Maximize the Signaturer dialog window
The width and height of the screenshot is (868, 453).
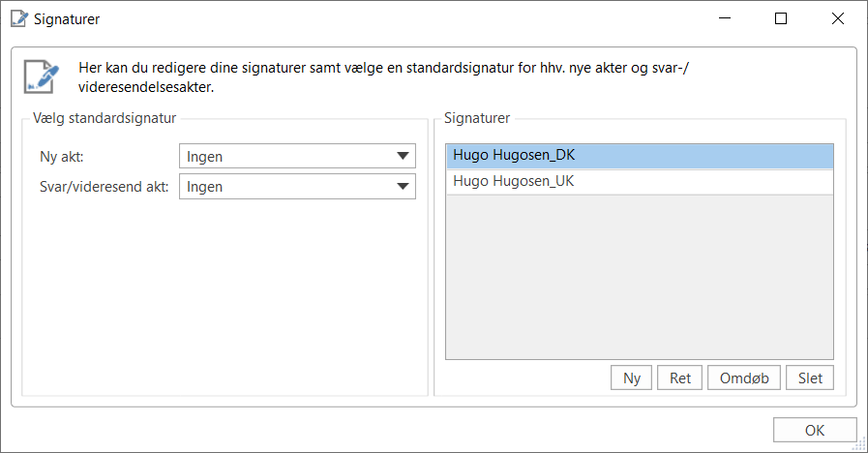(x=782, y=18)
